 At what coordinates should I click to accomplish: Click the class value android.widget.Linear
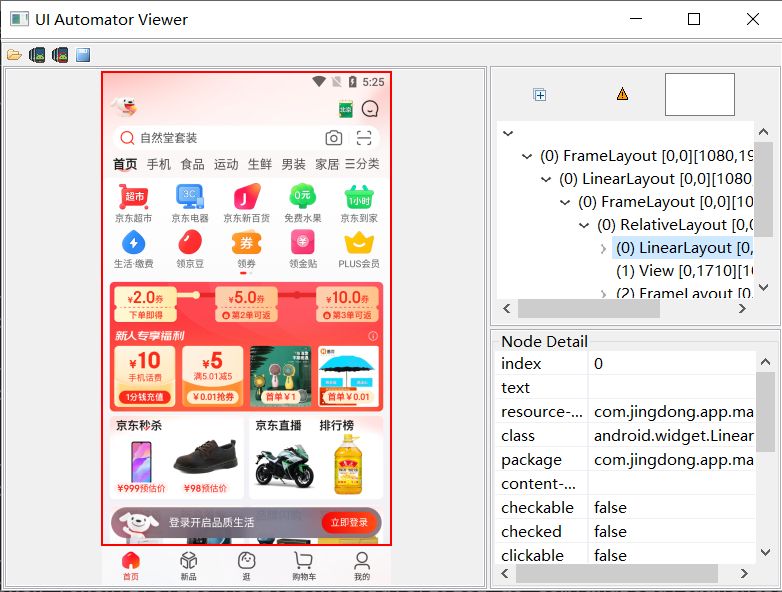click(x=673, y=436)
